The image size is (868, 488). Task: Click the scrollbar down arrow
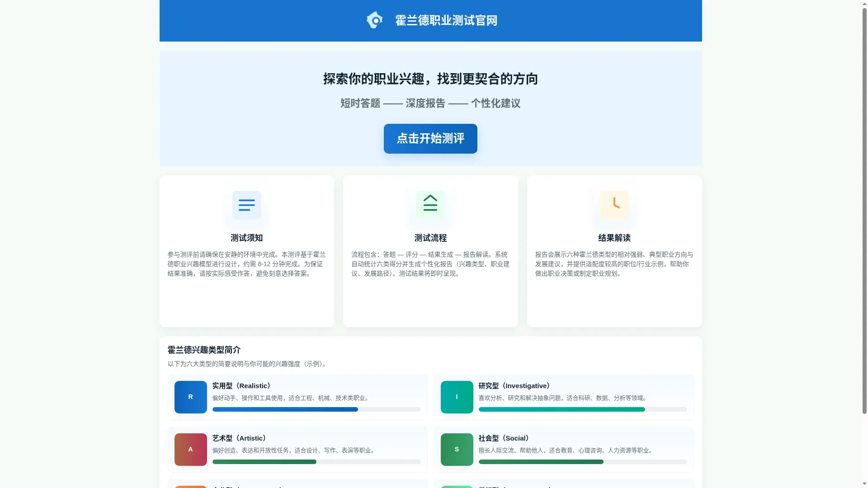[864, 484]
